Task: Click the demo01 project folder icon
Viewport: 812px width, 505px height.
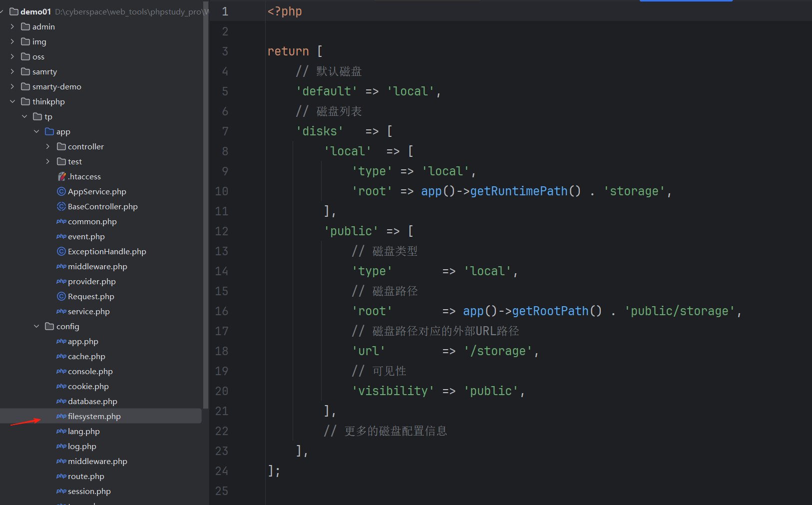Action: 14,11
